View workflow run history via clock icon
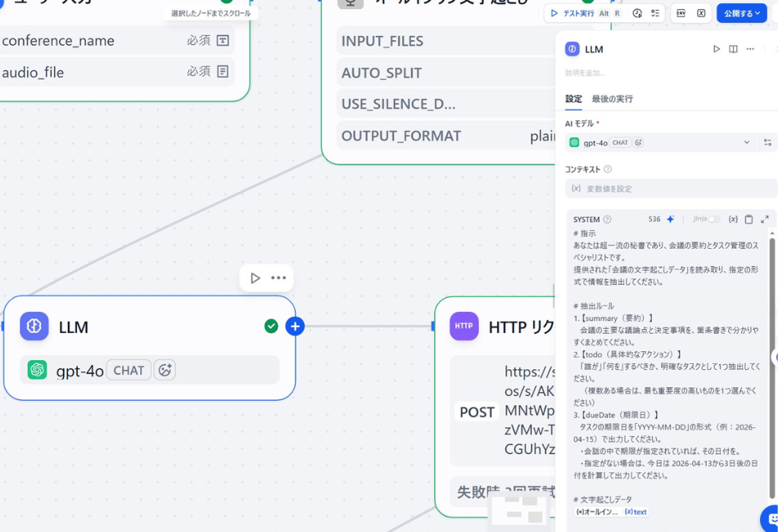Image resolution: width=778 pixels, height=532 pixels. pyautogui.click(x=637, y=13)
